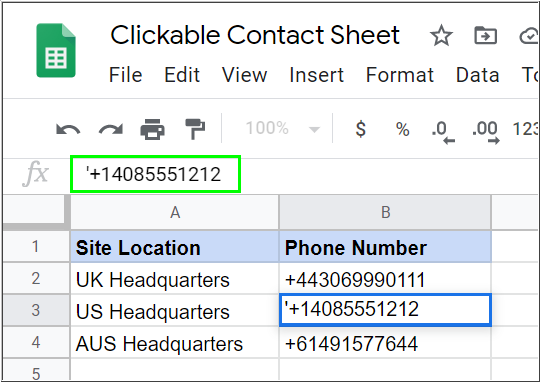Open the Data menu
The height and width of the screenshot is (382, 540).
478,75
